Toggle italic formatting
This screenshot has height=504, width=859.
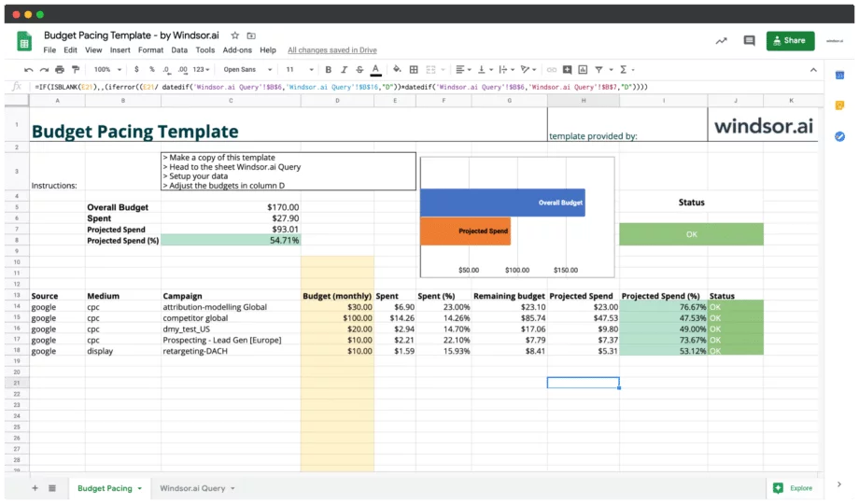click(x=344, y=70)
